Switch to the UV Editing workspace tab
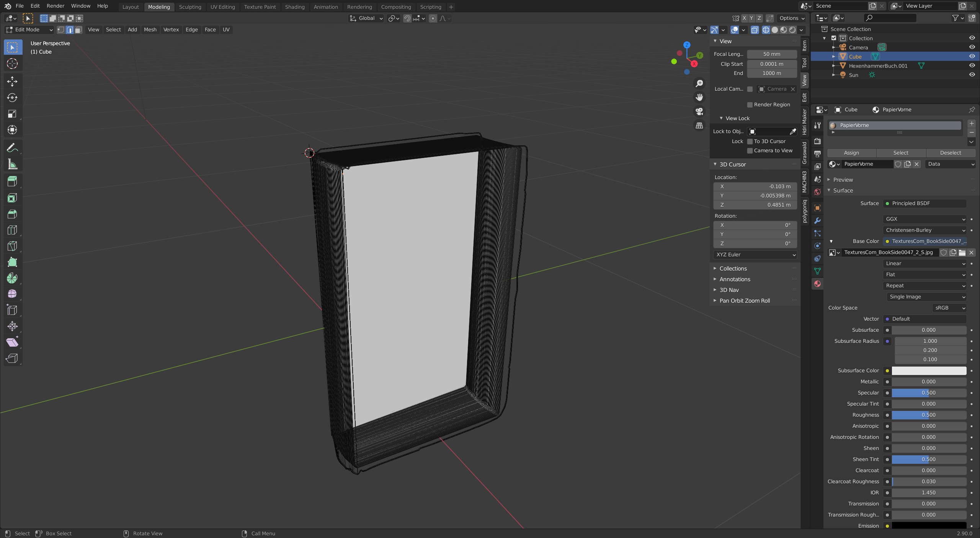This screenshot has height=538, width=980. 222,7
